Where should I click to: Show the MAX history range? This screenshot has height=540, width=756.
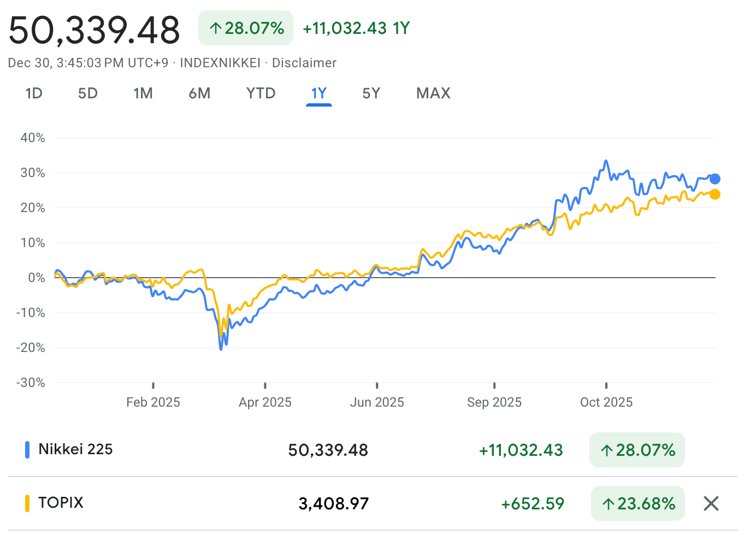[433, 93]
